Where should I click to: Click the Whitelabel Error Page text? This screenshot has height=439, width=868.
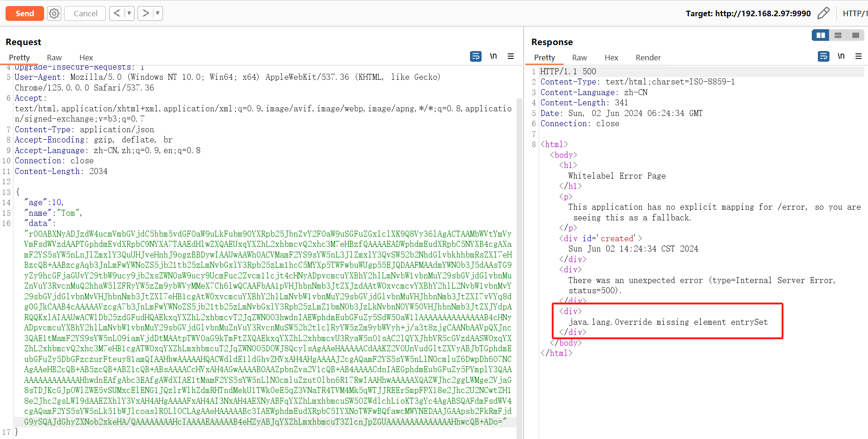coord(617,176)
